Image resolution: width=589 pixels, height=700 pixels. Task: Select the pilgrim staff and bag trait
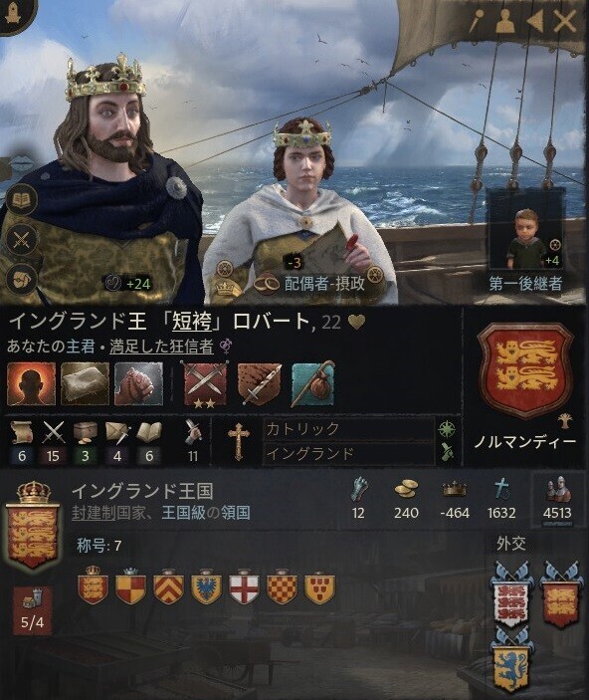coord(313,384)
